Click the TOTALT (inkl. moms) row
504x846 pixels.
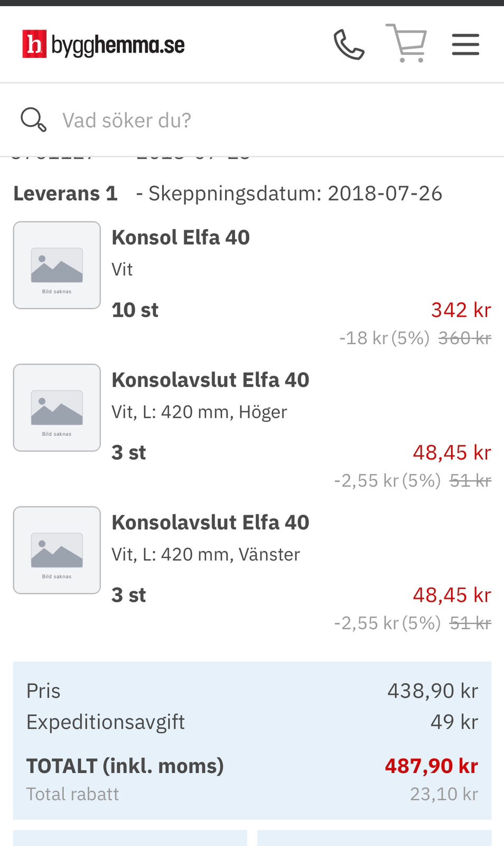(252, 766)
